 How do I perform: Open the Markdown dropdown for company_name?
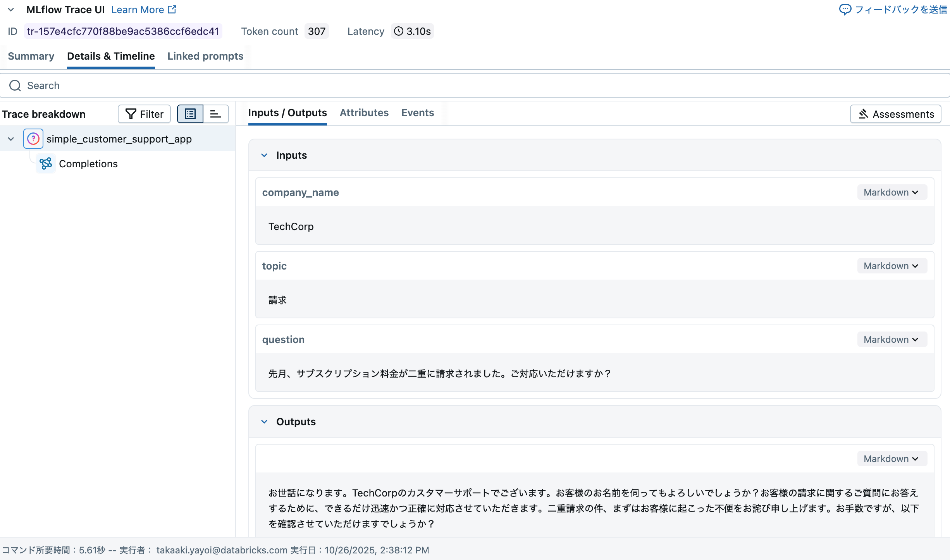[891, 192]
